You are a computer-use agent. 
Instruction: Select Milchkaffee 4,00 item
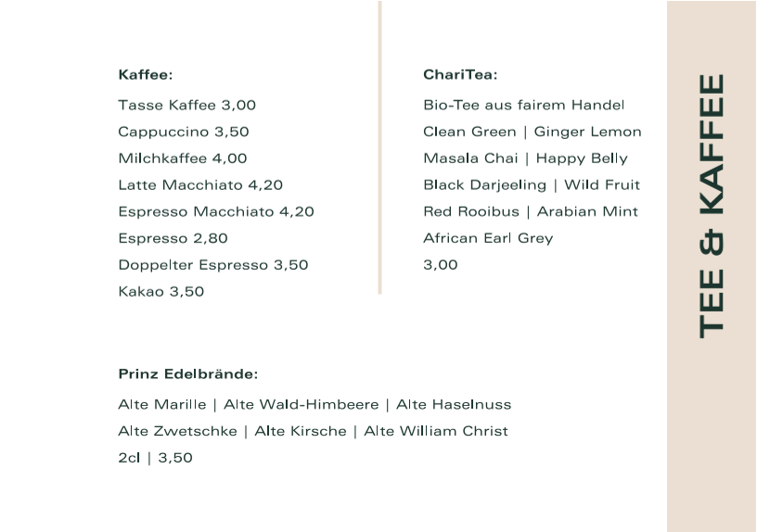(183, 158)
